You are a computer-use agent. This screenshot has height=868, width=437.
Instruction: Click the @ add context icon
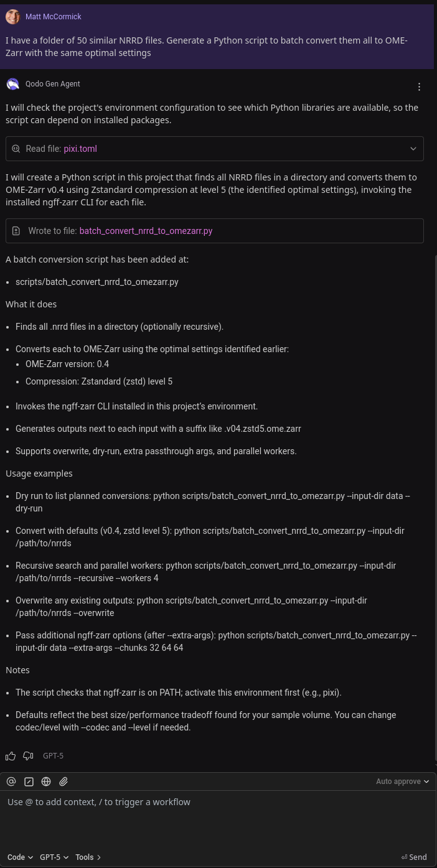click(11, 782)
